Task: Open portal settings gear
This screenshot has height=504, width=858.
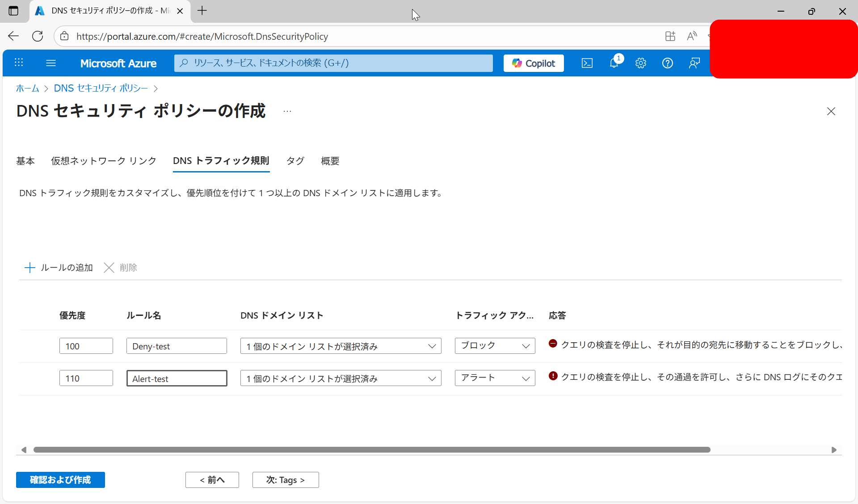Action: tap(641, 63)
